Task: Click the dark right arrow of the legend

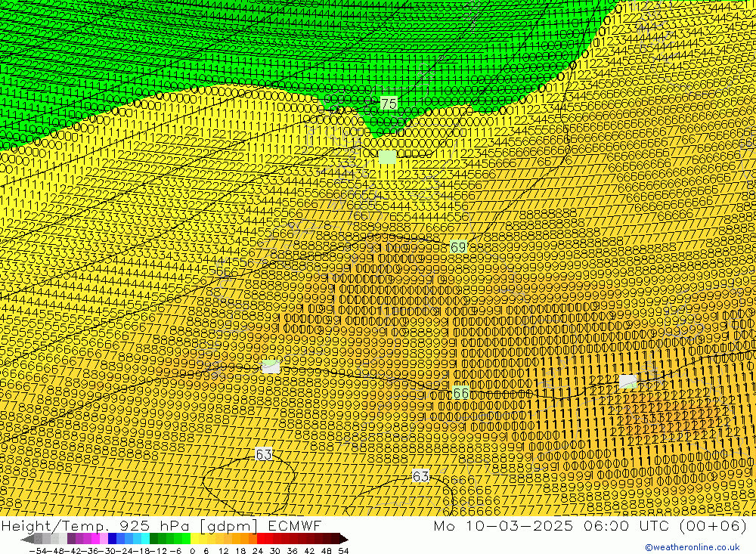Action: click(x=344, y=539)
